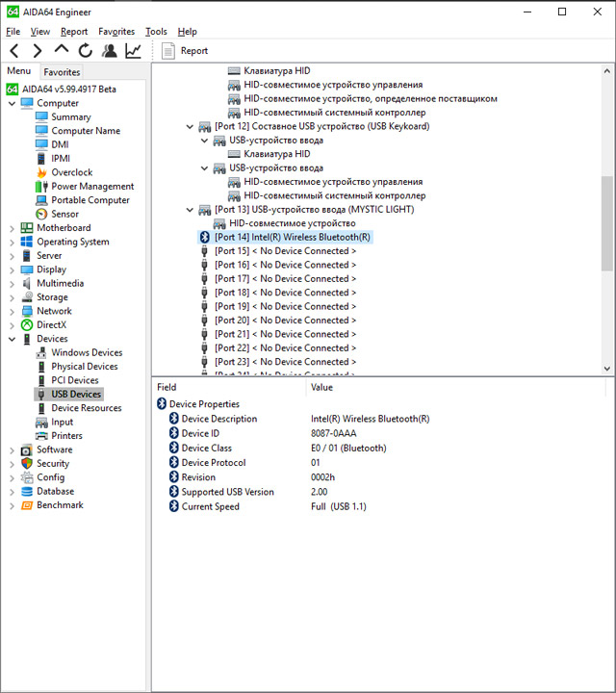Select Config in the tree
The height and width of the screenshot is (693, 616).
click(50, 477)
